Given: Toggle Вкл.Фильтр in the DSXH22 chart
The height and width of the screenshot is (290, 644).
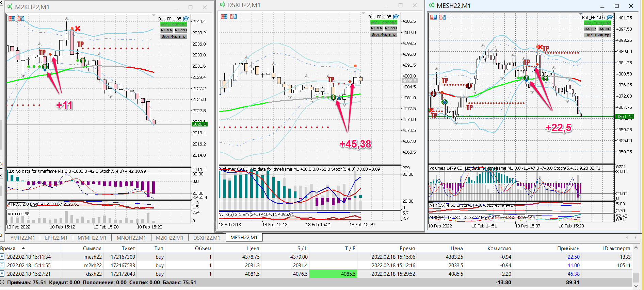Looking at the screenshot, I should point(384,34).
